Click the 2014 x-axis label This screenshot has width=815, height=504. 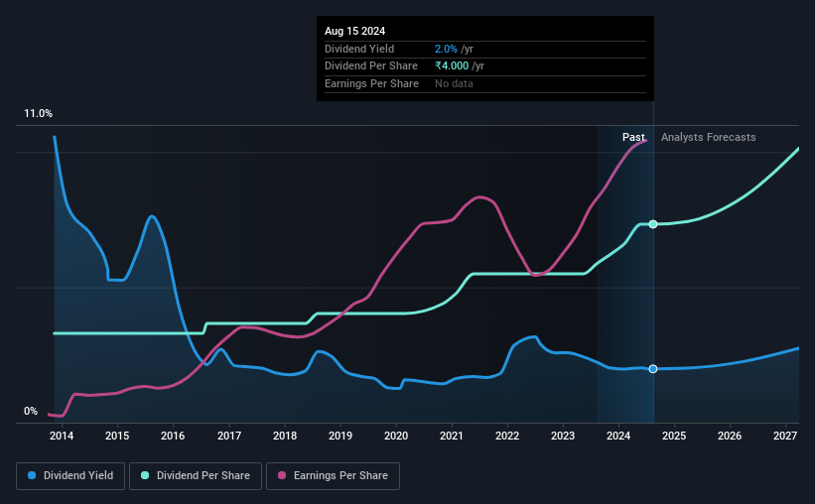(62, 436)
